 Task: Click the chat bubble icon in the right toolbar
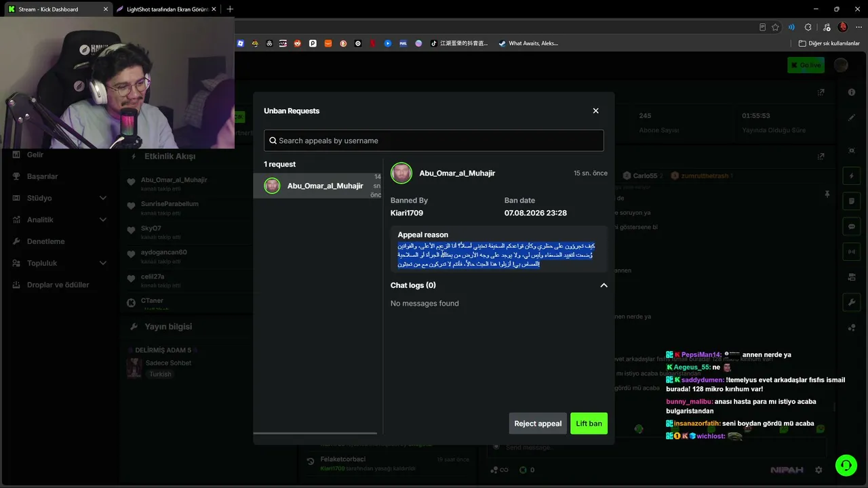point(852,226)
